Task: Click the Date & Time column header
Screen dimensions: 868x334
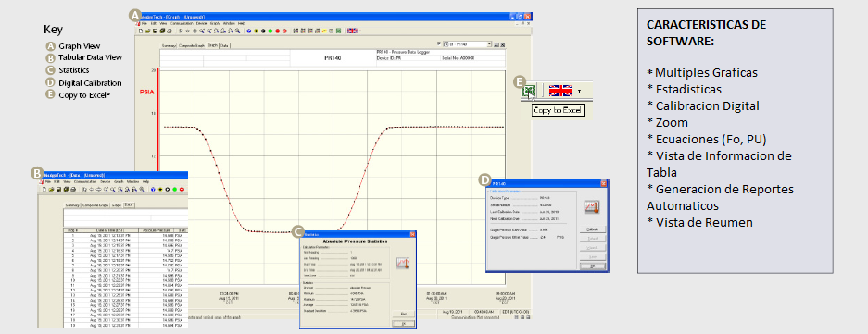Action: pyautogui.click(x=110, y=230)
